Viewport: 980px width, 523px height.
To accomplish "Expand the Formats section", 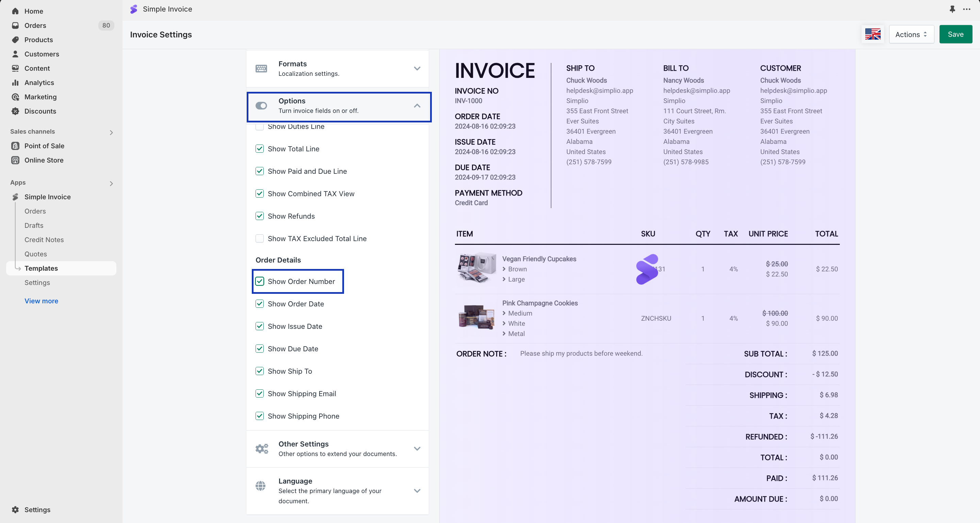I will click(417, 68).
